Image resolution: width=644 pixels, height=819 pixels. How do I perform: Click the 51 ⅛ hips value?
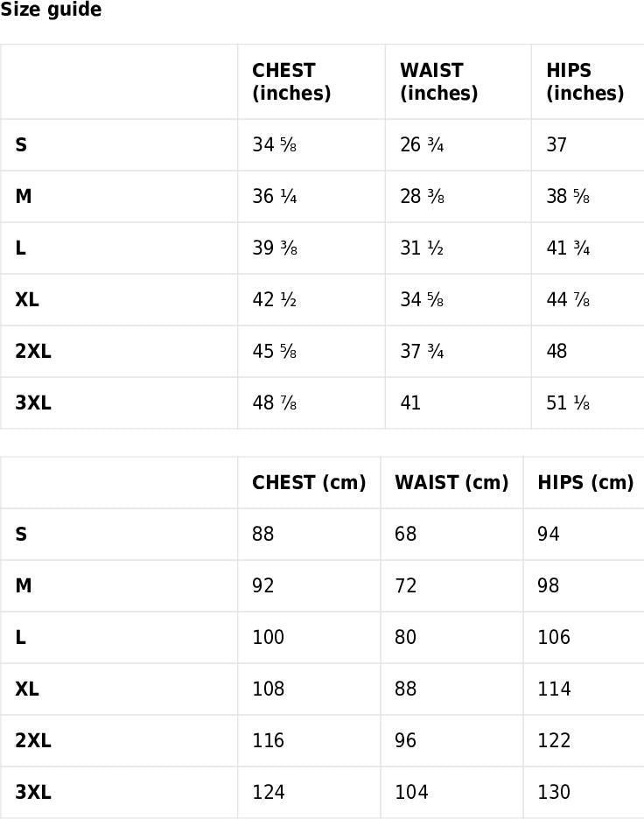568,402
